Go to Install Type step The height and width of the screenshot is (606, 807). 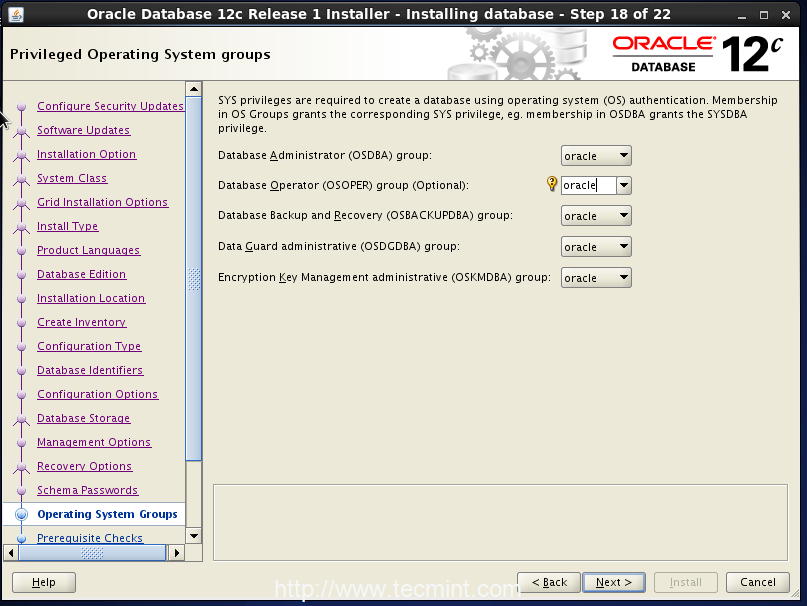point(67,226)
